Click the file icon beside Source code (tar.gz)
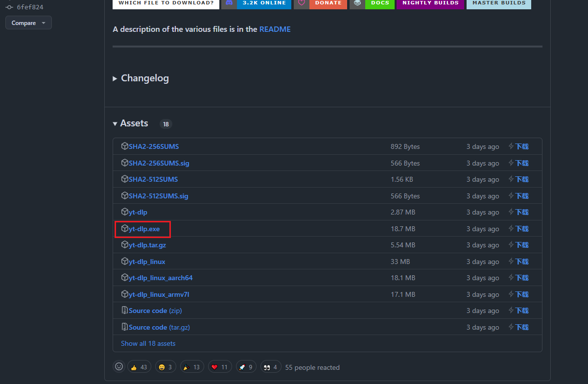588x384 pixels. tap(125, 327)
